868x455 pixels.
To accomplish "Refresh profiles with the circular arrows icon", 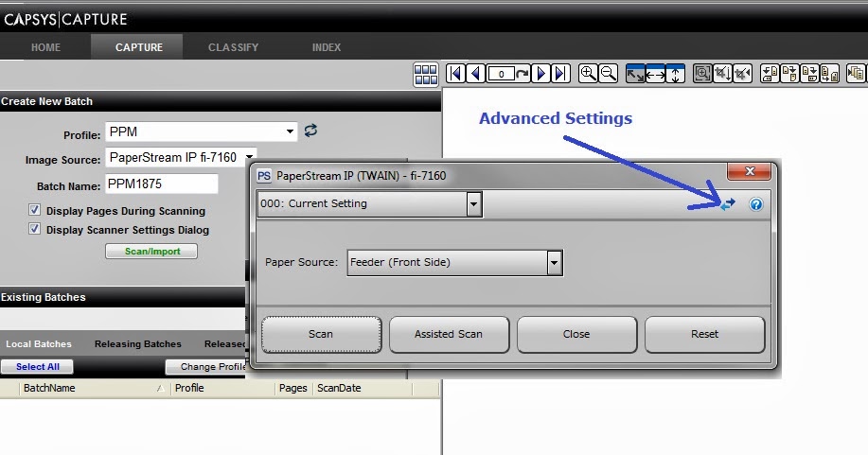I will point(310,131).
